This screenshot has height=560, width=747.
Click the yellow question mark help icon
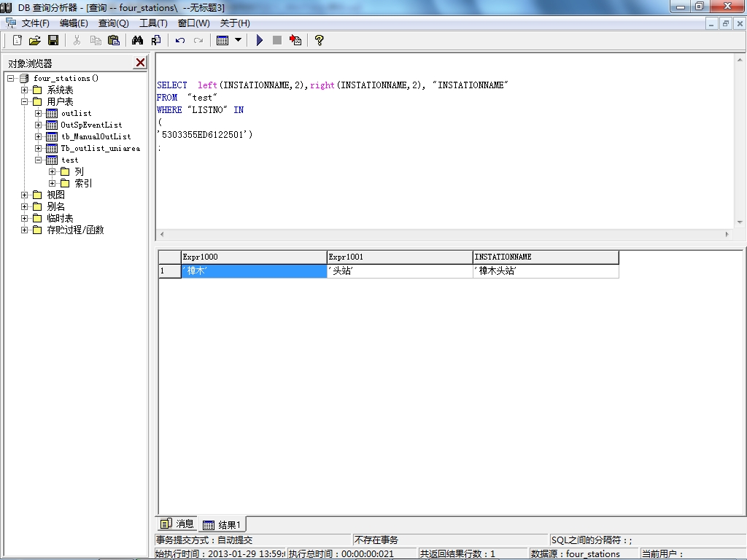click(319, 40)
